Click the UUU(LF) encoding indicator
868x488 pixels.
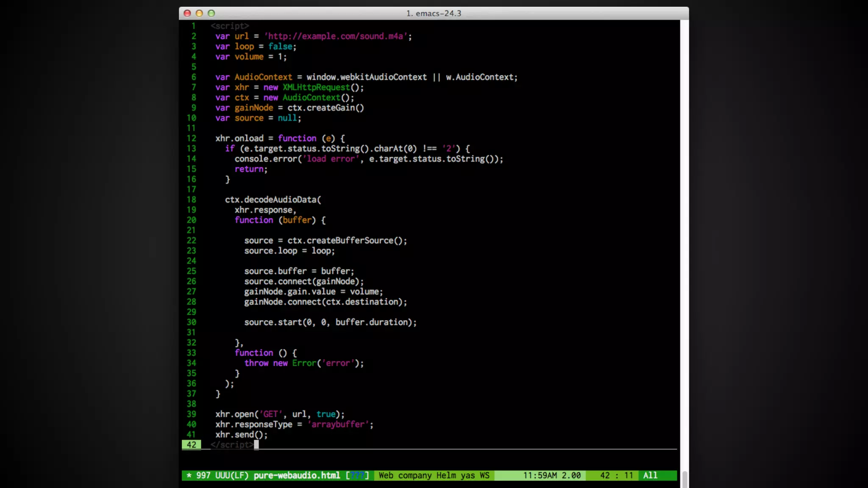click(x=232, y=475)
